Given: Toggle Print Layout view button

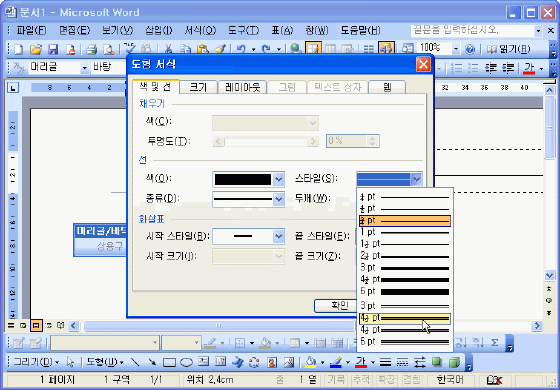Looking at the screenshot, I should tap(36, 325).
